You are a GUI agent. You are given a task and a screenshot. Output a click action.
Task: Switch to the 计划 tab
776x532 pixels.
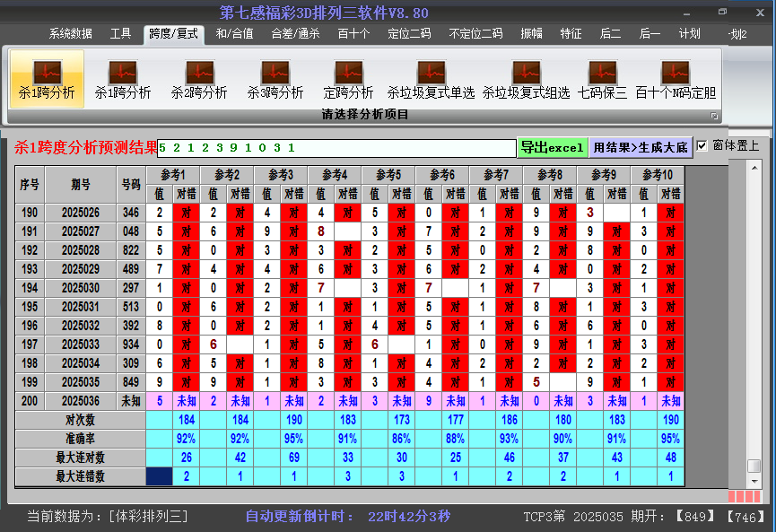tap(689, 34)
